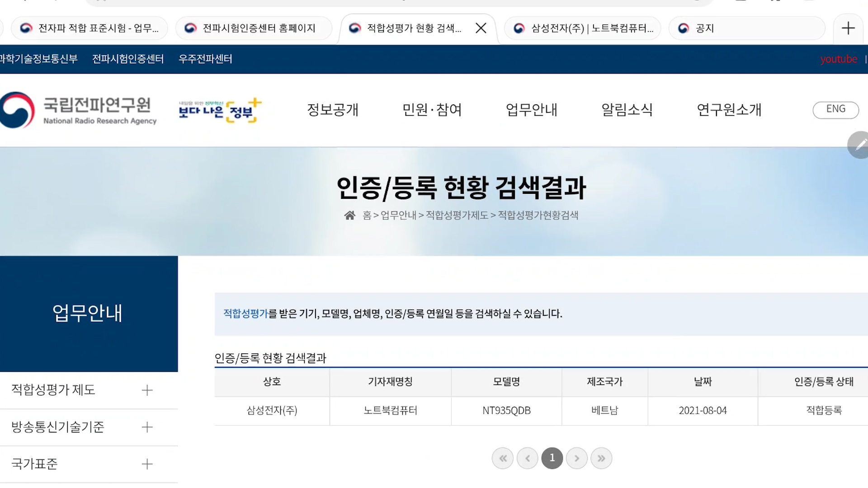The height and width of the screenshot is (488, 868).
Task: Click the National Radio Research Agency logo
Action: (x=79, y=110)
